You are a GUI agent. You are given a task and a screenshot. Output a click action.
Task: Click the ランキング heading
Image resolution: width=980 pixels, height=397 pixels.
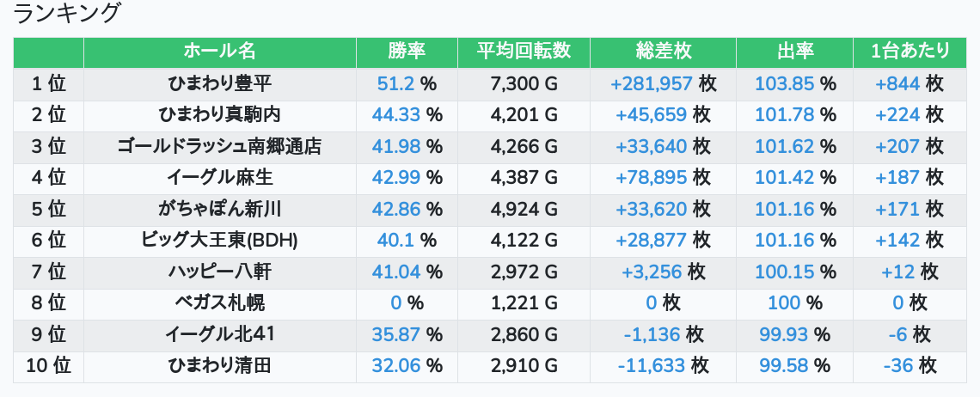68,13
